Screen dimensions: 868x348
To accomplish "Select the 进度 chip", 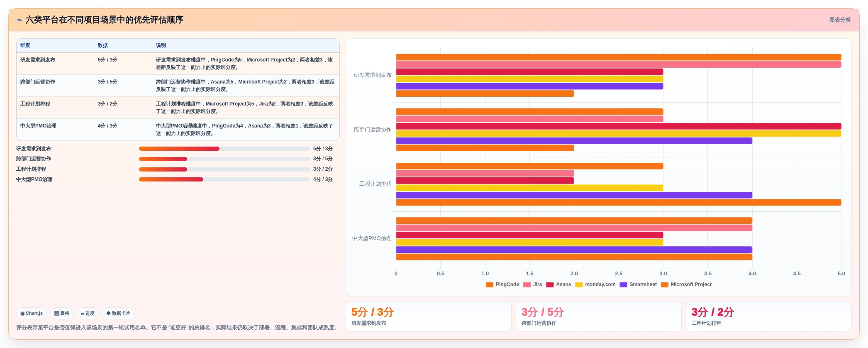I will [88, 314].
